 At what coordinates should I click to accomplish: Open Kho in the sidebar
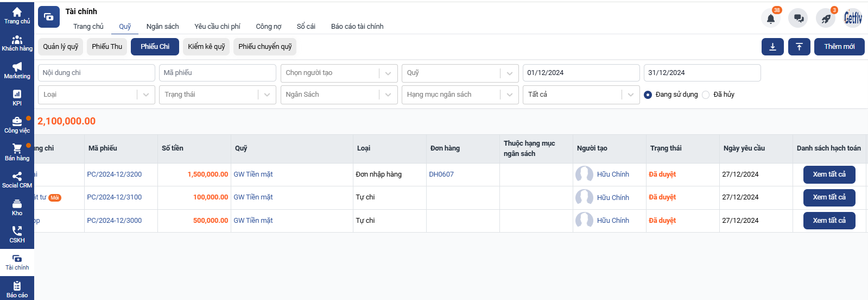coord(17,207)
